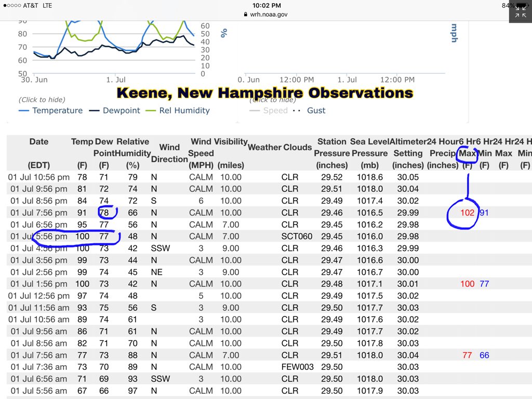Select the 01 Jul 1:56 pm date cell
The height and width of the screenshot is (399, 532).
tap(38, 284)
